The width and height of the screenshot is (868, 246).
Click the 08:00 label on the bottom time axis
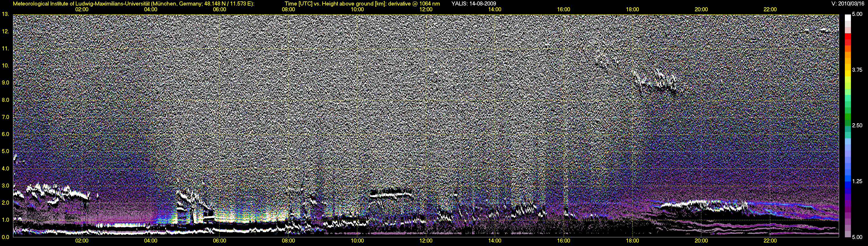288,241
